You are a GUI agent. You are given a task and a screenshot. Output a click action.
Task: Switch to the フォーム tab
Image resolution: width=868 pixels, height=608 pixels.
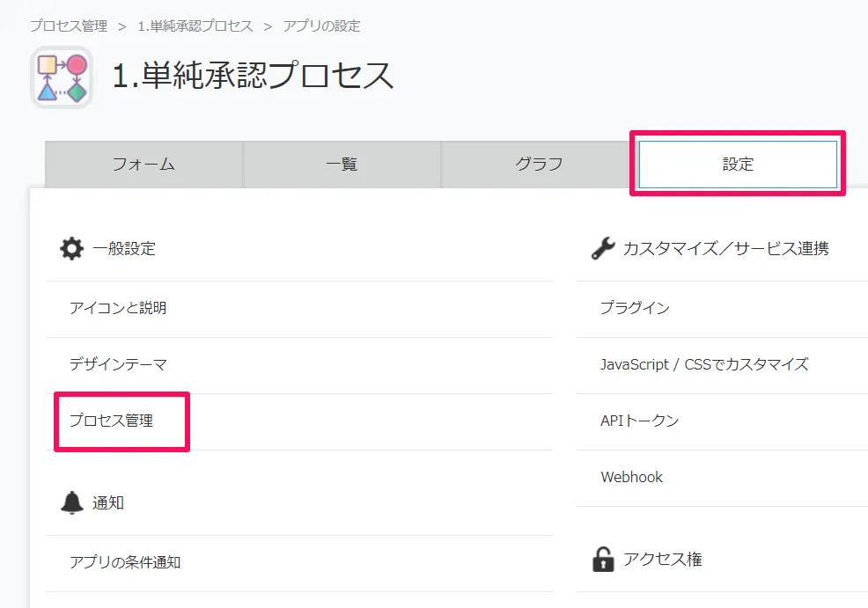[143, 165]
